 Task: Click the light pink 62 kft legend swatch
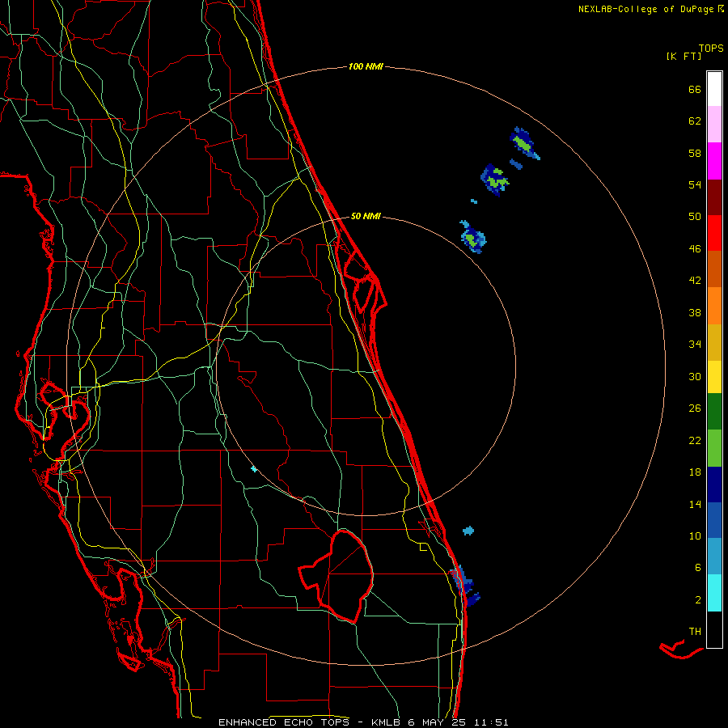click(x=714, y=125)
